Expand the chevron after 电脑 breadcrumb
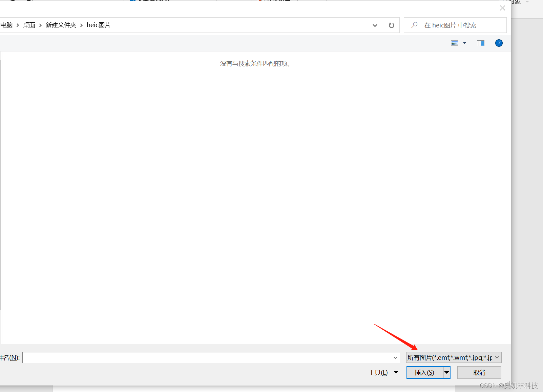The width and height of the screenshot is (543, 392). point(18,25)
